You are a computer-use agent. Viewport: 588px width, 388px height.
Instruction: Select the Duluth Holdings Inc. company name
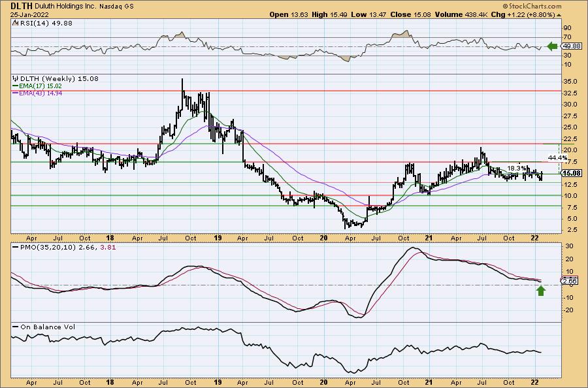(66, 7)
